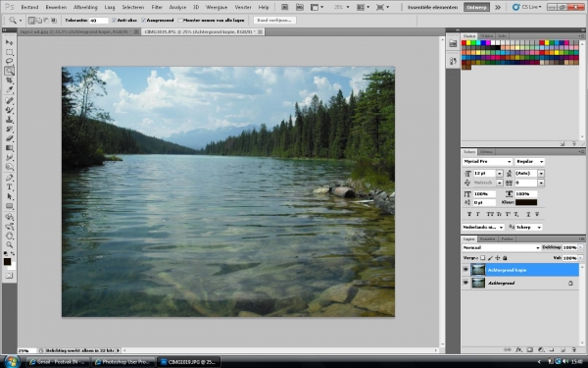Viewport: 588px width, 368px height.
Task: Open the Dekking opacity slider arrow
Action: [580, 247]
